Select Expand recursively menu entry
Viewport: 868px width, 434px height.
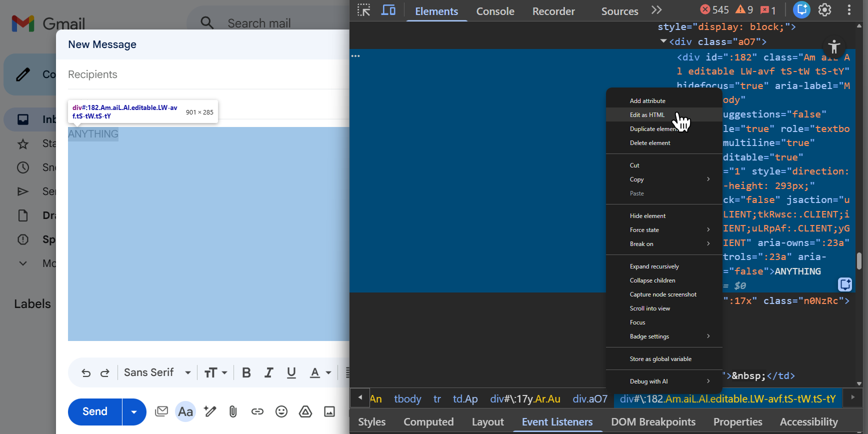(664, 266)
